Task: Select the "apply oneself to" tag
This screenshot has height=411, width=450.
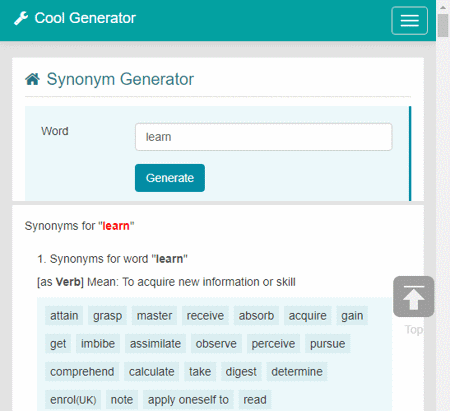Action: 188,400
